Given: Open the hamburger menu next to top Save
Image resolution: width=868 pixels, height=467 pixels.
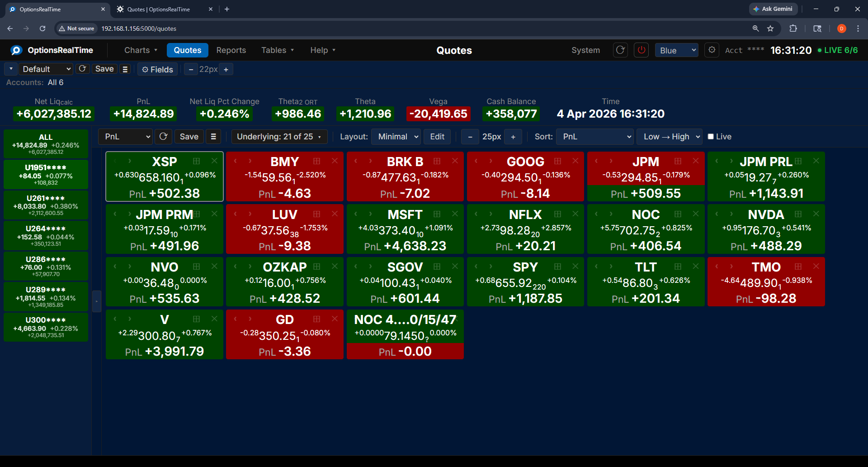Looking at the screenshot, I should tap(125, 69).
